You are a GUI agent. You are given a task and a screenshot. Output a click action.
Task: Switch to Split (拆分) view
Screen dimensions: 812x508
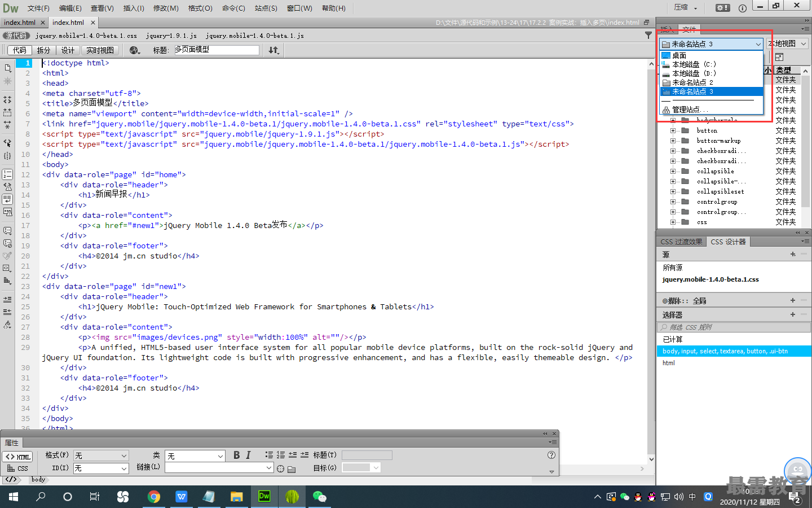coord(43,50)
